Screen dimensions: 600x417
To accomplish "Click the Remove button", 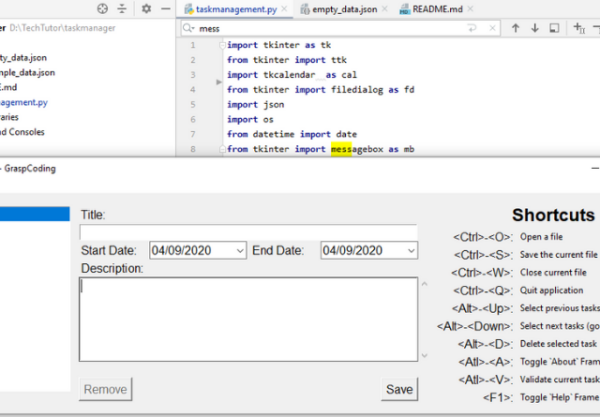I will coord(105,389).
